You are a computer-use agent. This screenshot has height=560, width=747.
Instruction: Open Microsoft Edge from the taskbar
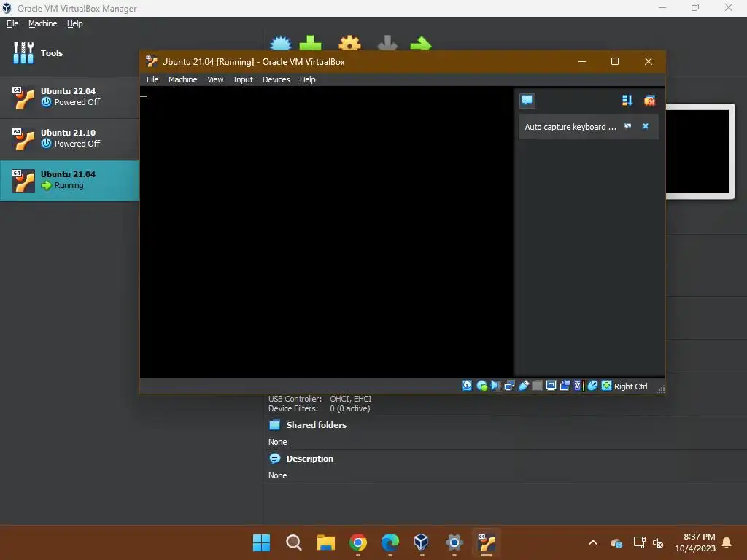click(390, 542)
